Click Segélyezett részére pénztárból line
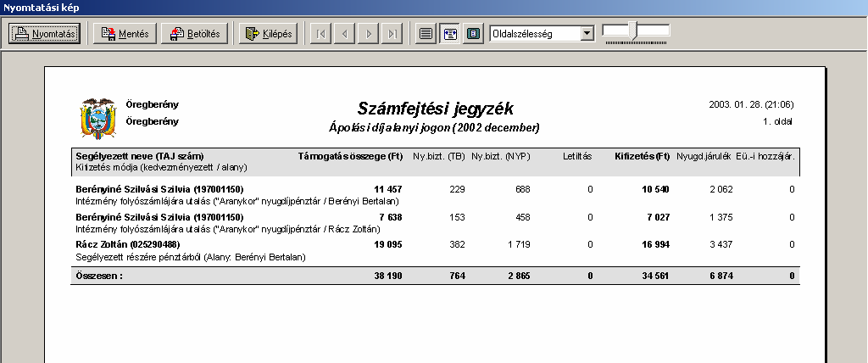This screenshot has width=868, height=363. pos(191,257)
